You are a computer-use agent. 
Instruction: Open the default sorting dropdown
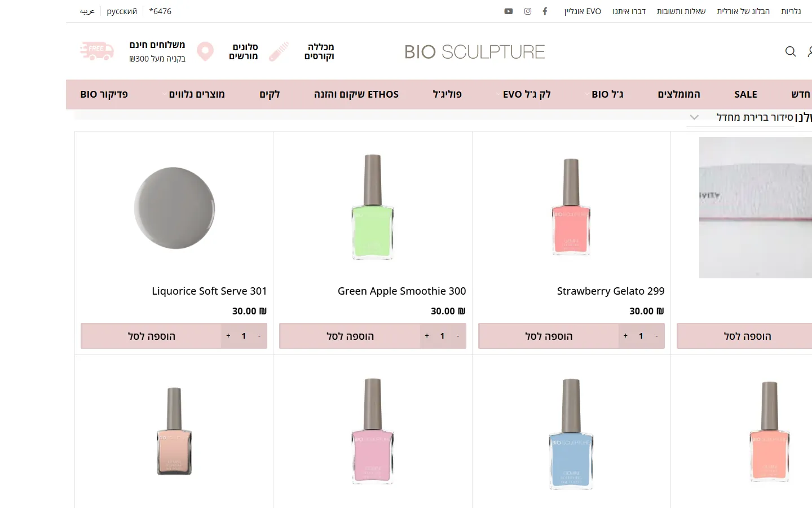click(741, 117)
